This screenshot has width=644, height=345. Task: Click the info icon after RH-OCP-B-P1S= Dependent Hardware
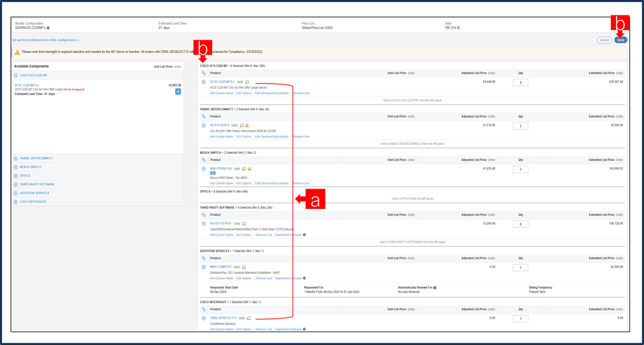[304, 235]
